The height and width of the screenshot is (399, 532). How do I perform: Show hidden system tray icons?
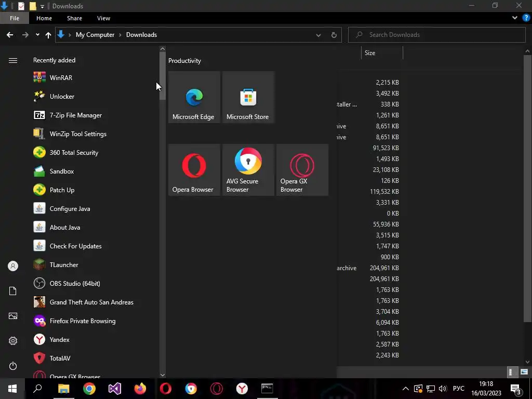(405, 389)
